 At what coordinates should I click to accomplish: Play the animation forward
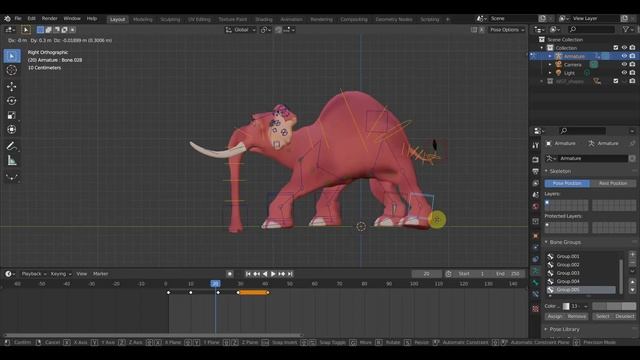[273, 274]
